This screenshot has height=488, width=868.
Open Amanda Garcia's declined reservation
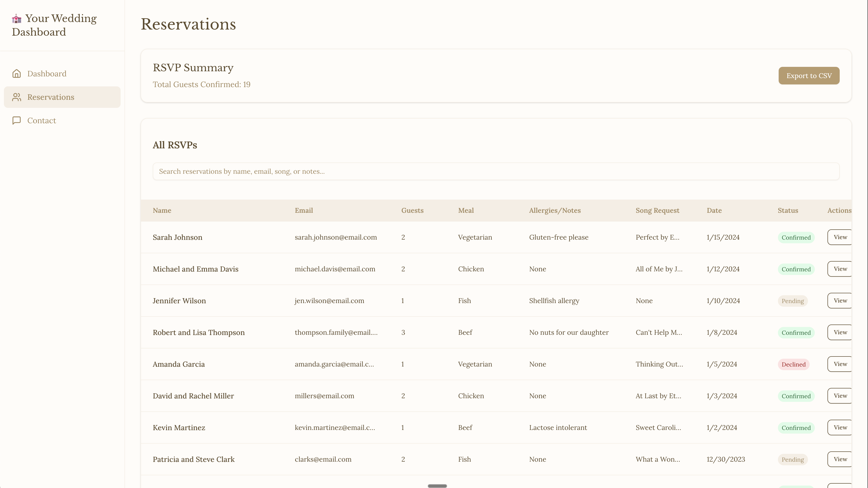coord(840,364)
